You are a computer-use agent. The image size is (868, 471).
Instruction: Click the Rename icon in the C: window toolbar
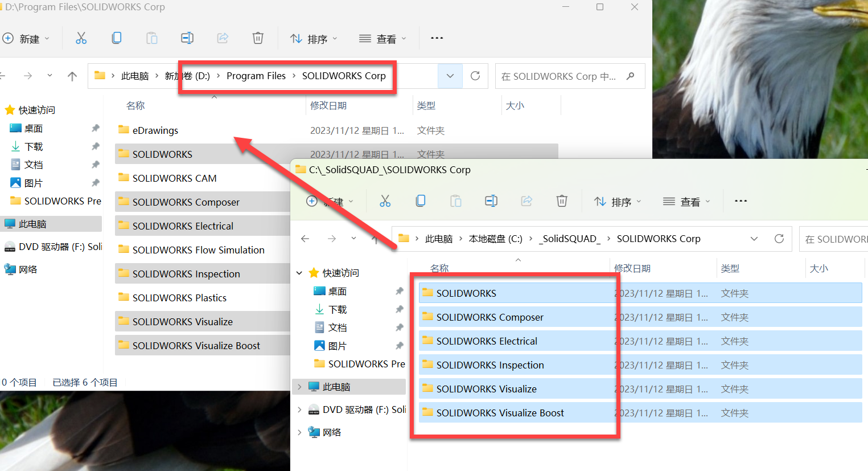point(491,201)
